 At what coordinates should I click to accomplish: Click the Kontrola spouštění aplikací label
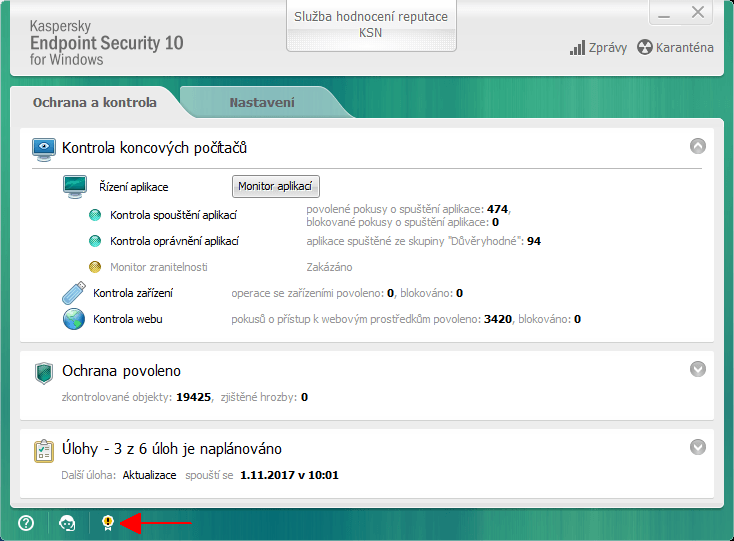(x=173, y=215)
